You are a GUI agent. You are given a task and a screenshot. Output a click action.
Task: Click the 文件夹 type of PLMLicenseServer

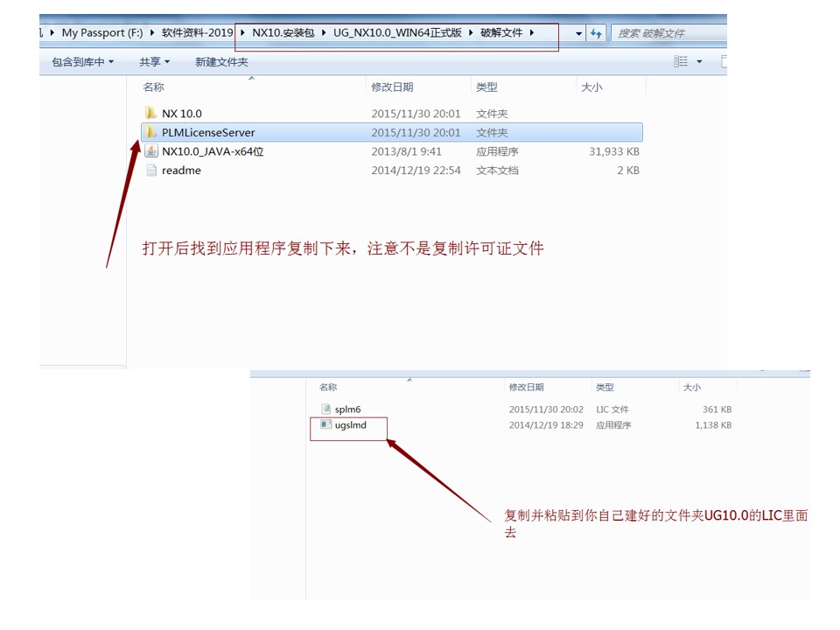pos(492,132)
